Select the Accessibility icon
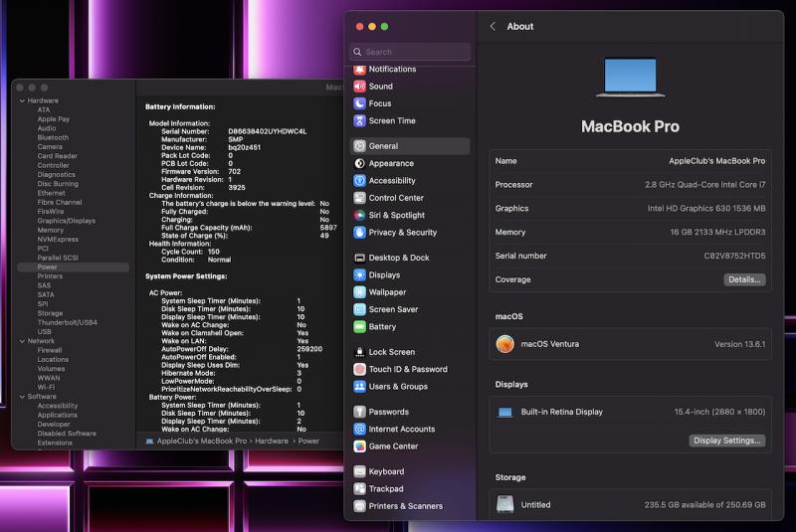This screenshot has height=532, width=796. pyautogui.click(x=359, y=181)
